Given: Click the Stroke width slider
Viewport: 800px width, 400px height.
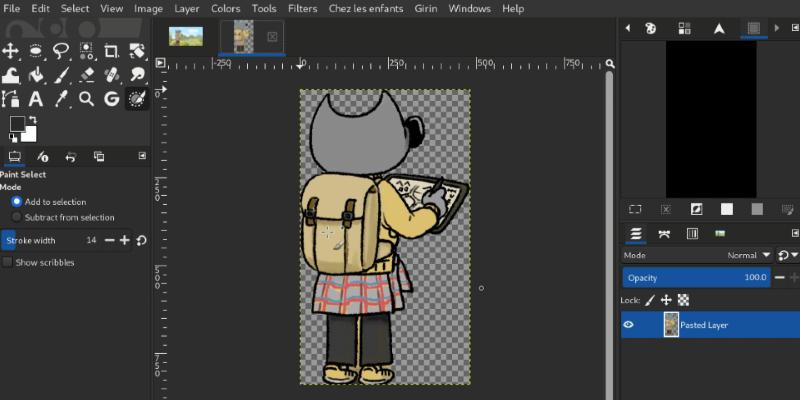Looking at the screenshot, I should 51,240.
